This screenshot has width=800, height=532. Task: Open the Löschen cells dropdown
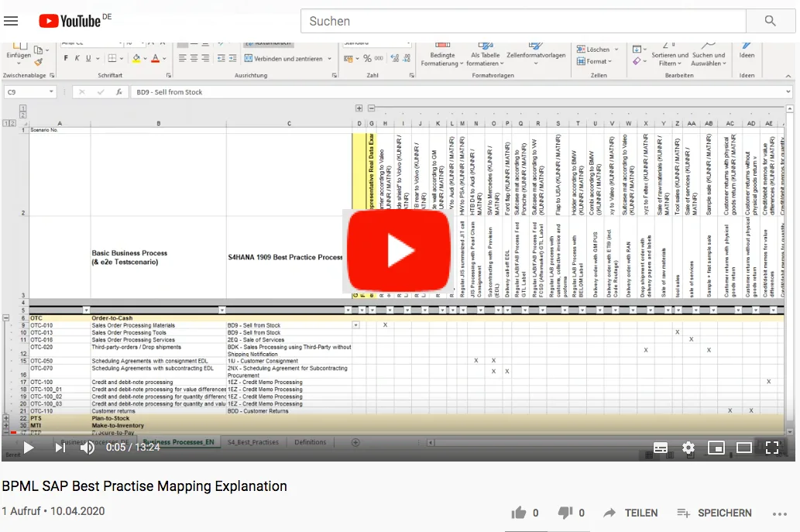pyautogui.click(x=597, y=50)
